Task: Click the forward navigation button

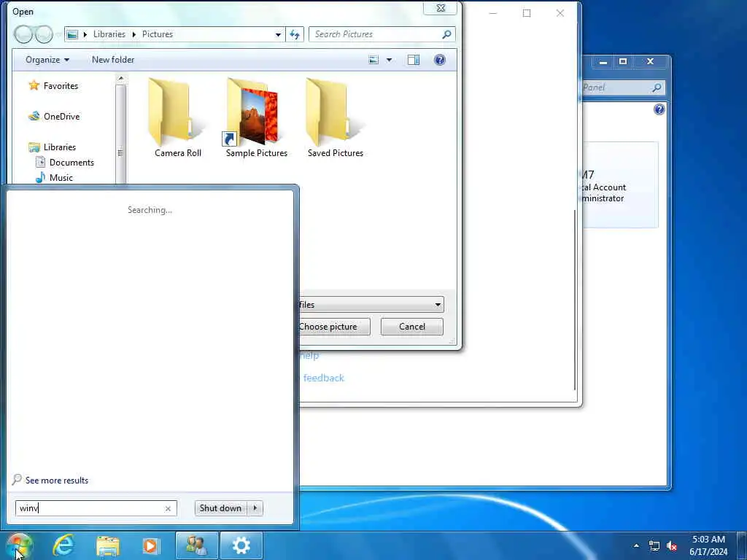Action: click(44, 34)
